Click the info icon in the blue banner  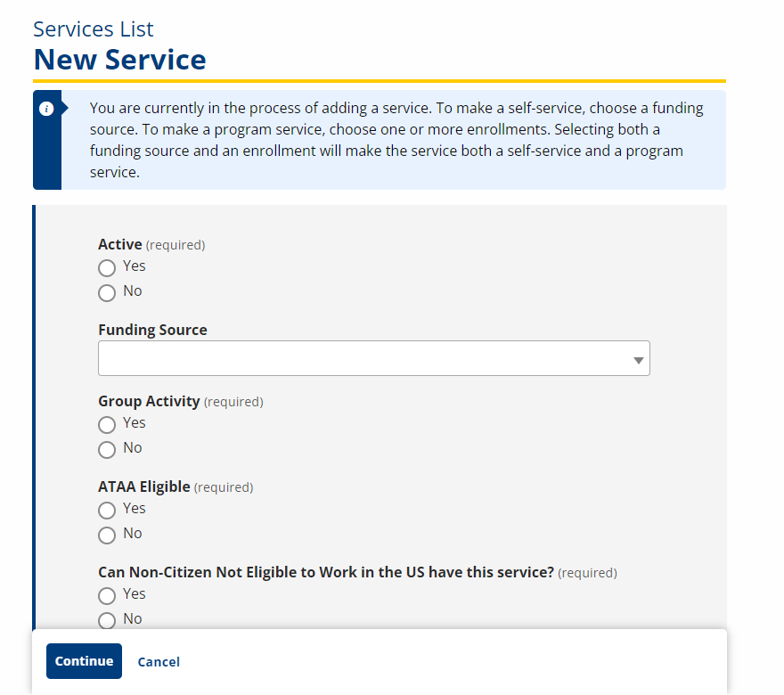click(46, 109)
